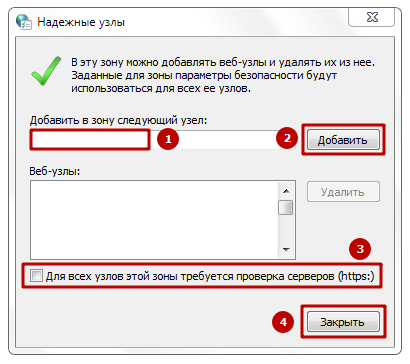
Task: Click the red circle marker numbered 2
Action: click(x=287, y=138)
